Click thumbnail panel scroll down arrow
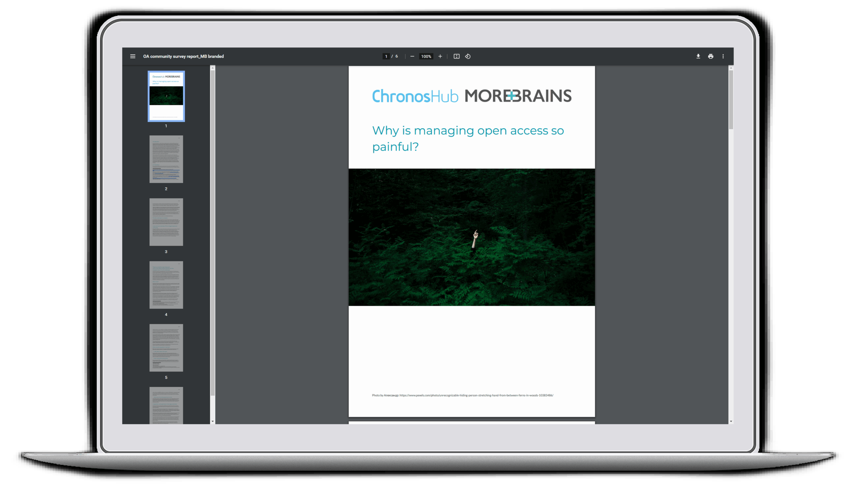The image size is (844, 504). (x=213, y=422)
